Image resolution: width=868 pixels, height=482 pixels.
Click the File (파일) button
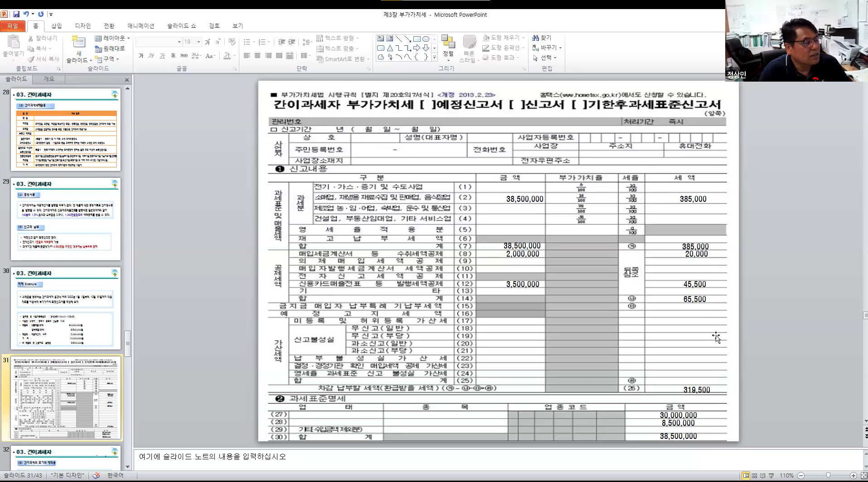coord(13,26)
